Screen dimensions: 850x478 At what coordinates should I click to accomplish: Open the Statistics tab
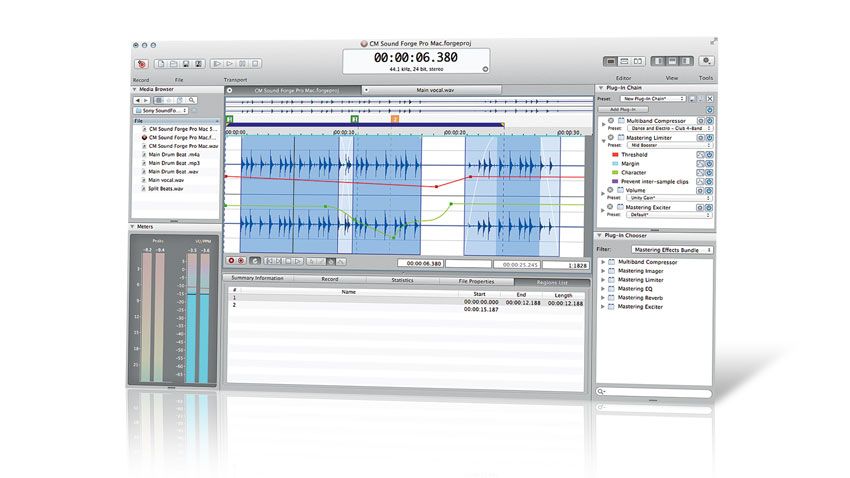click(402, 280)
